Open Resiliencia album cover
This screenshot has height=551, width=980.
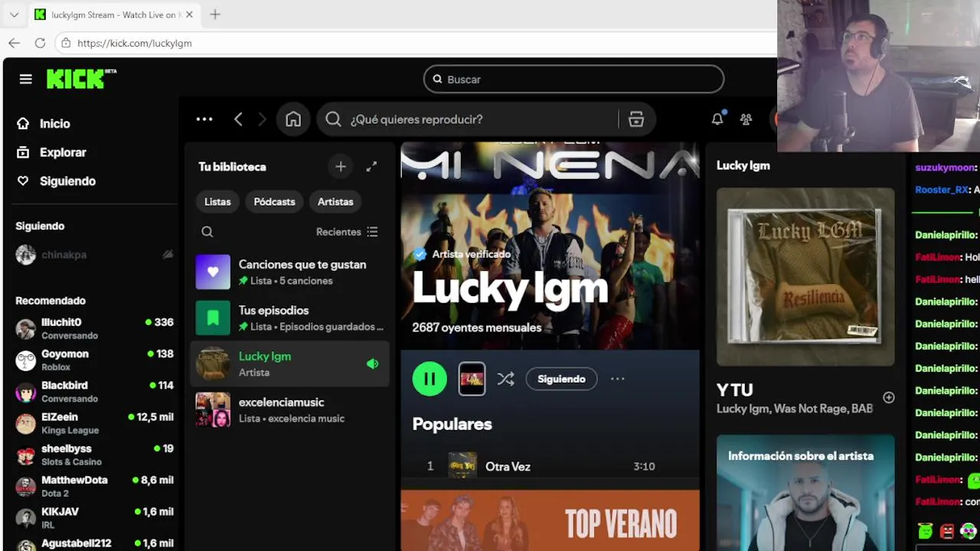pos(805,277)
